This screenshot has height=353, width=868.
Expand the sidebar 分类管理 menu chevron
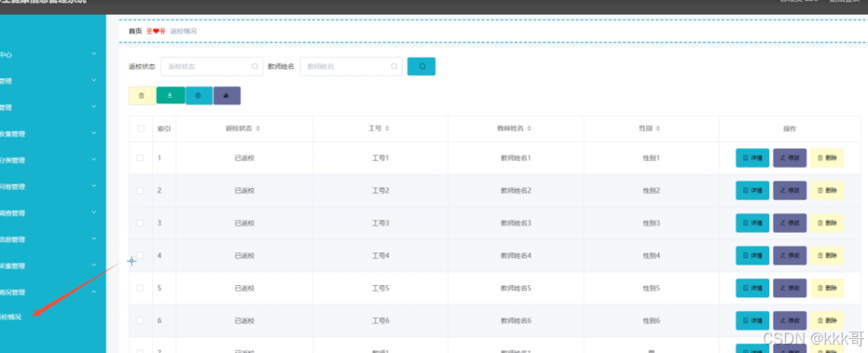click(x=93, y=159)
